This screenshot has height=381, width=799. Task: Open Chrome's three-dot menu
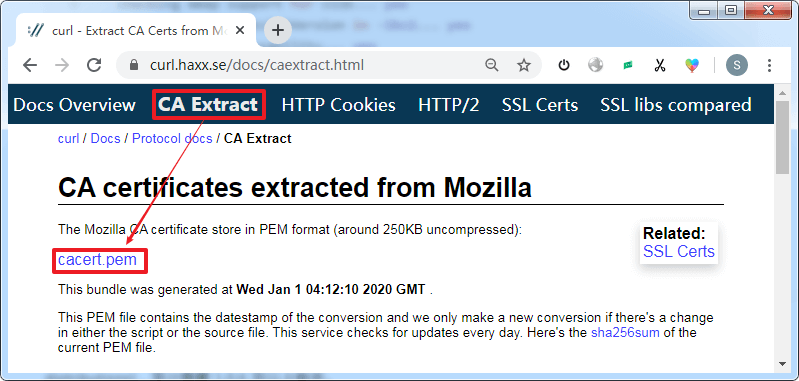pos(769,65)
